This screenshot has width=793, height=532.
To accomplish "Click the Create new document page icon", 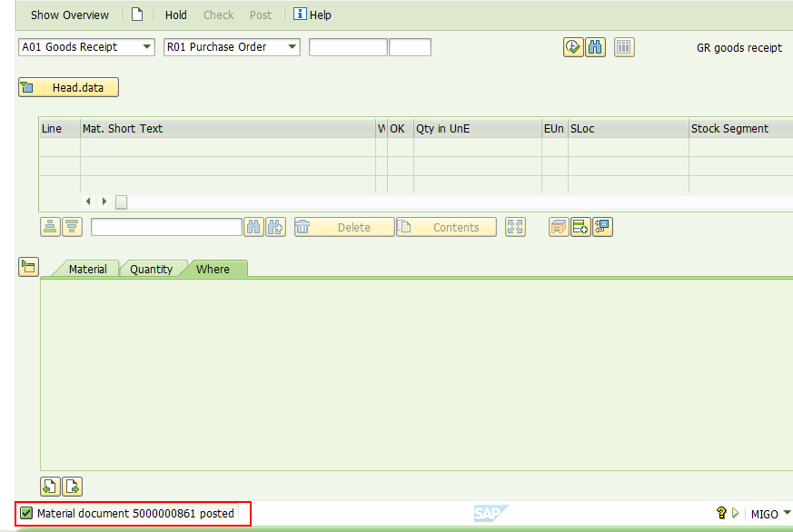I will point(137,15).
